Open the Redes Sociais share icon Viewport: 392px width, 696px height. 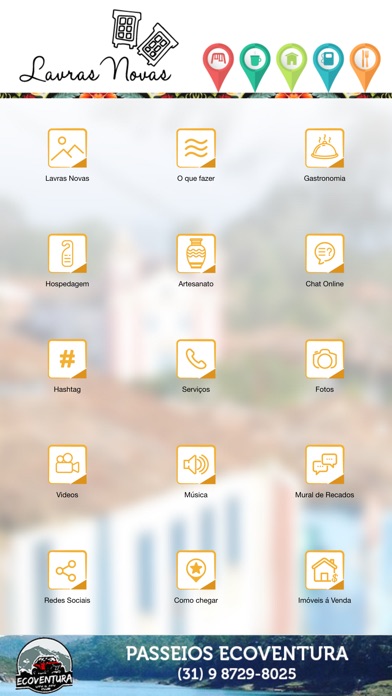coord(67,570)
